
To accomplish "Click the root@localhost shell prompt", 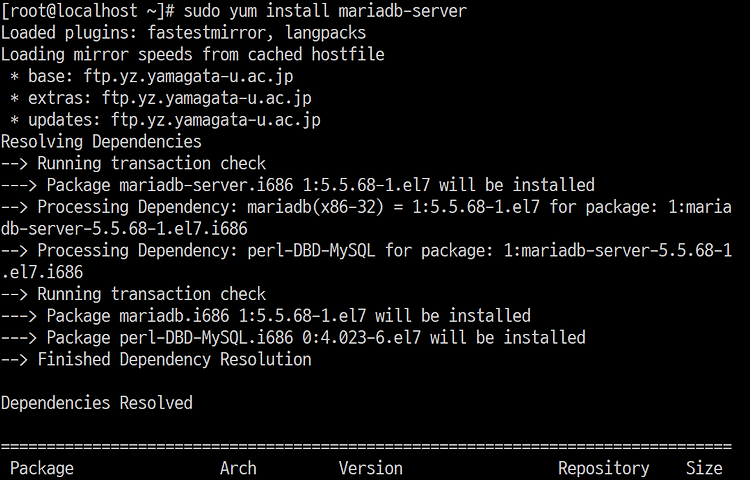I will 88,11.
